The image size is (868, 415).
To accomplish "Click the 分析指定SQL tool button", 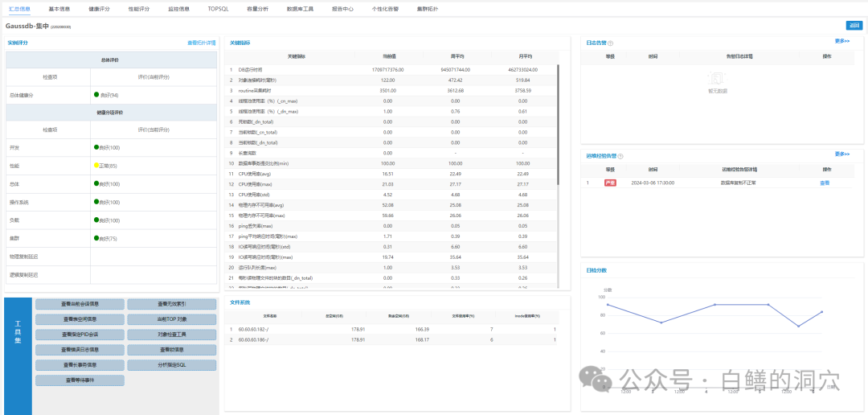I will pyautogui.click(x=172, y=365).
